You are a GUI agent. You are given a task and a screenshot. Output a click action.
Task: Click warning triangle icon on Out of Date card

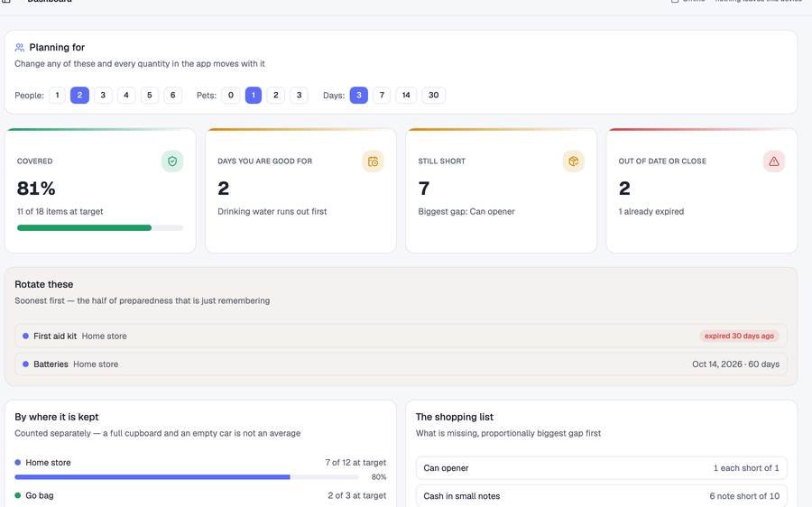[x=774, y=161]
